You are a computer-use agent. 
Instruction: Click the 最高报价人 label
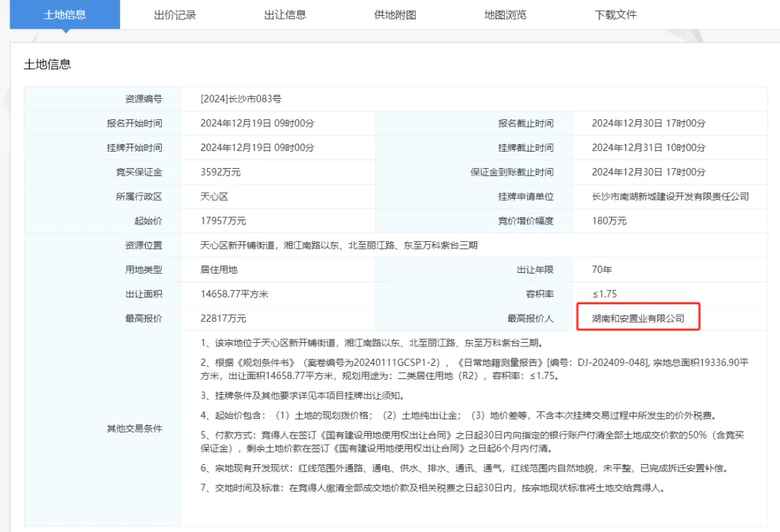[530, 318]
